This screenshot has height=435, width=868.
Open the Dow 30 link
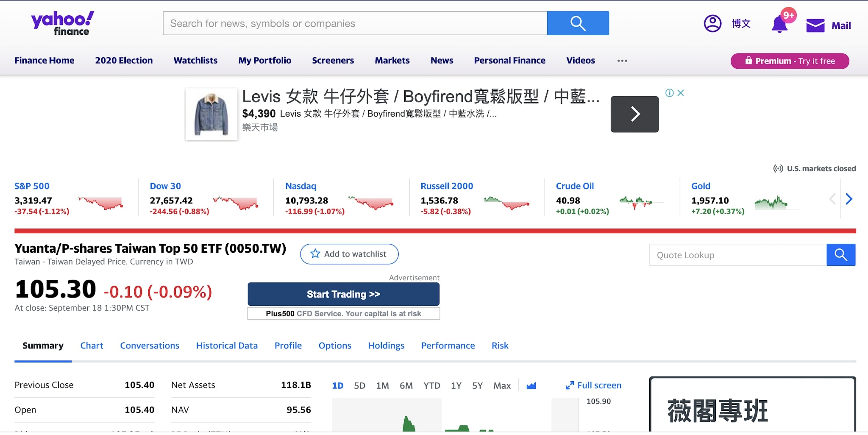pos(165,186)
